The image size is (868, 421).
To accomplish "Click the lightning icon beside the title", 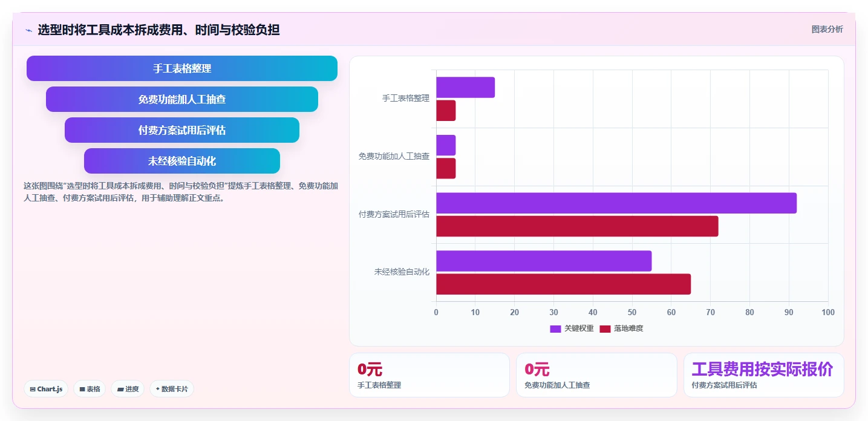I will click(x=29, y=30).
